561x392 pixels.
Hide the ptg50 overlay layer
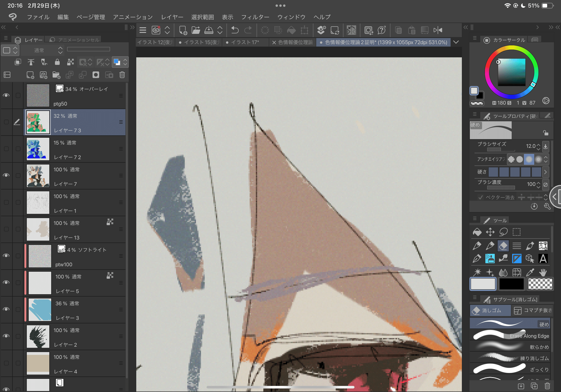click(x=6, y=95)
